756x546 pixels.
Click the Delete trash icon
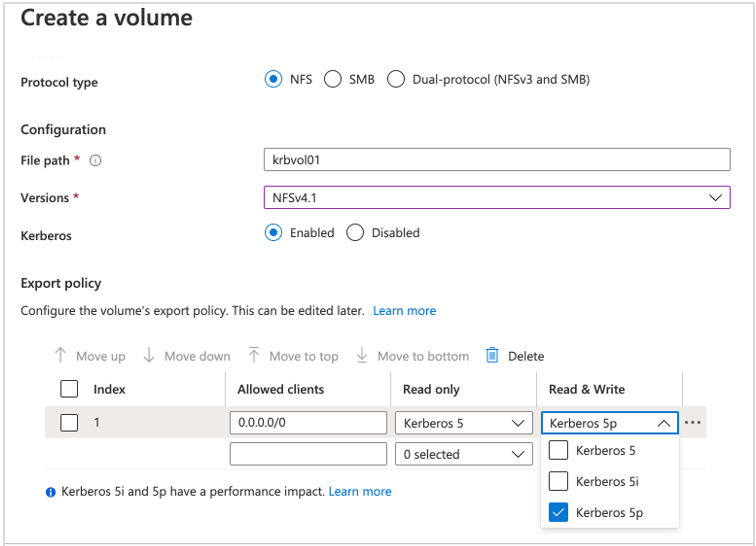[x=492, y=355]
